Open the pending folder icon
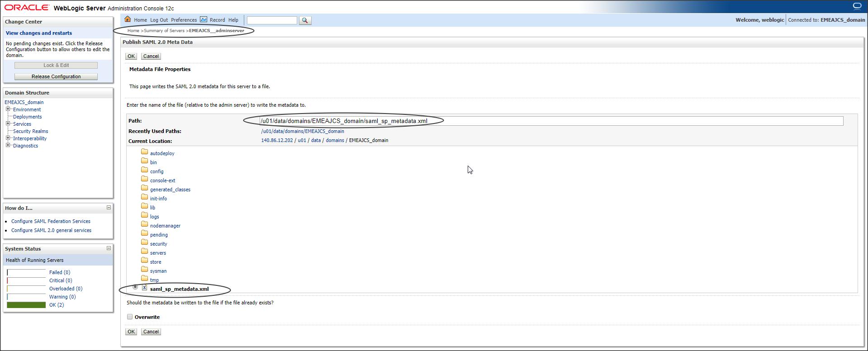The image size is (868, 351). 145,233
